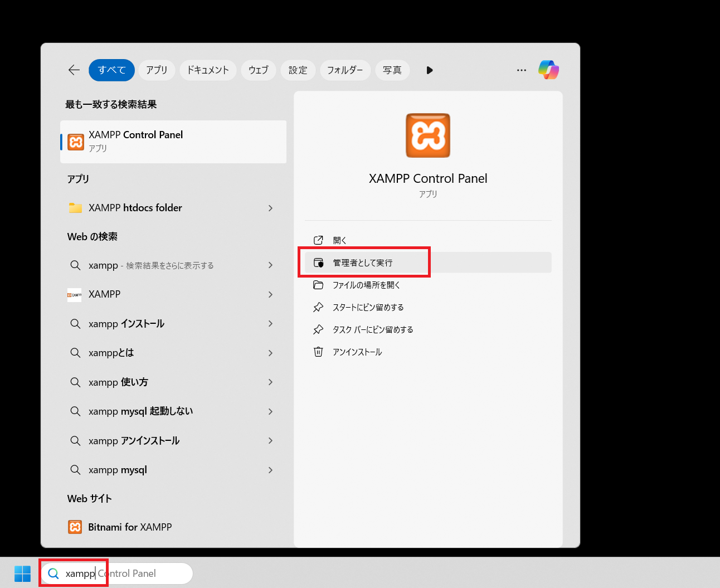720x588 pixels.
Task: Choose アンインストール option
Action: click(428, 352)
